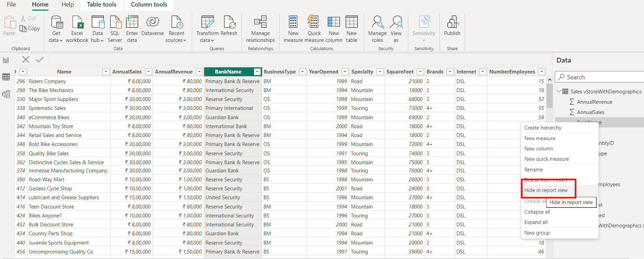Open Recent sources icon

pos(177,22)
